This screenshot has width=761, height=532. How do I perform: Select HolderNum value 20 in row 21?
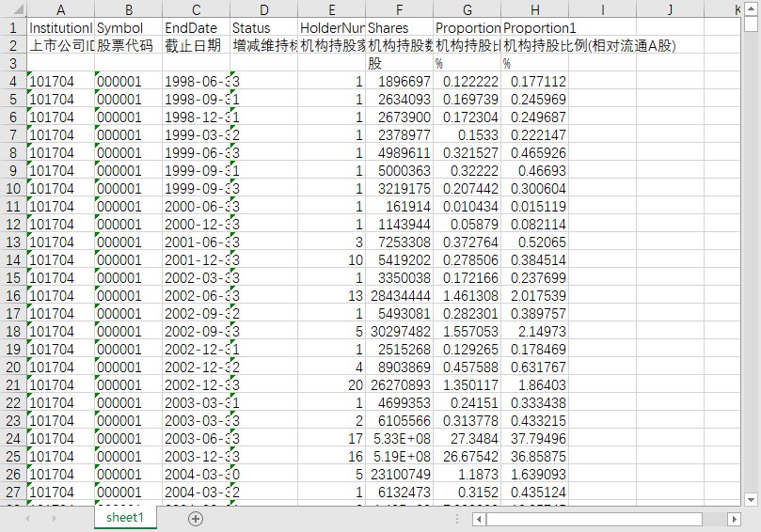pos(331,385)
